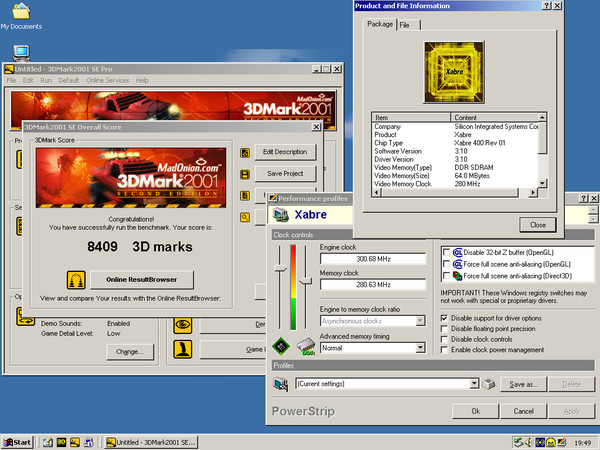Click the Save as... button
600x450 pixels.
(x=523, y=384)
